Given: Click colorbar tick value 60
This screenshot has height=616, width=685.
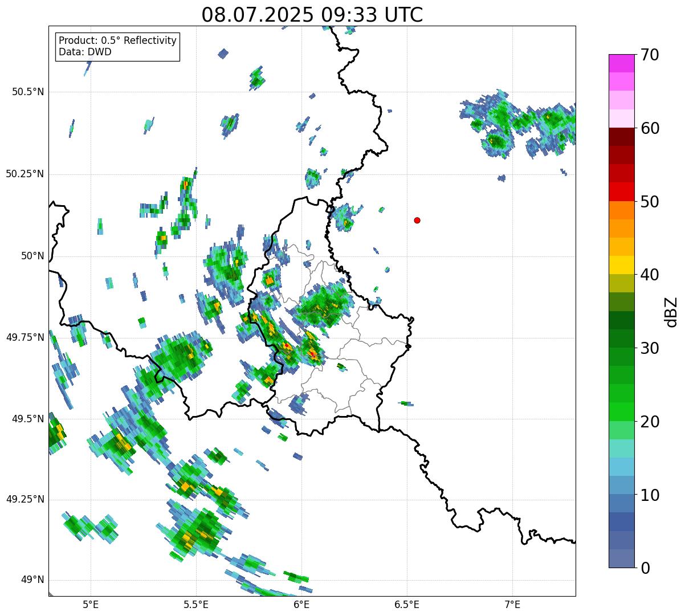Looking at the screenshot, I should (x=650, y=128).
